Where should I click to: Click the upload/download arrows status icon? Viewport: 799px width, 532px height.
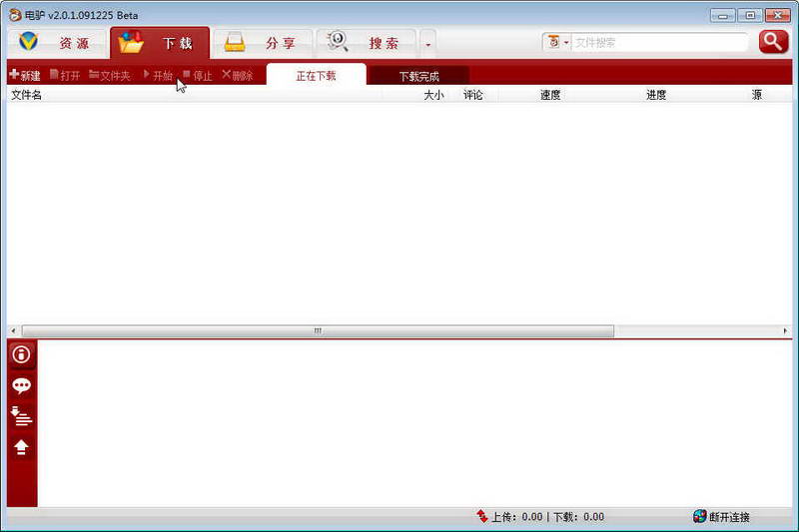pyautogui.click(x=482, y=516)
